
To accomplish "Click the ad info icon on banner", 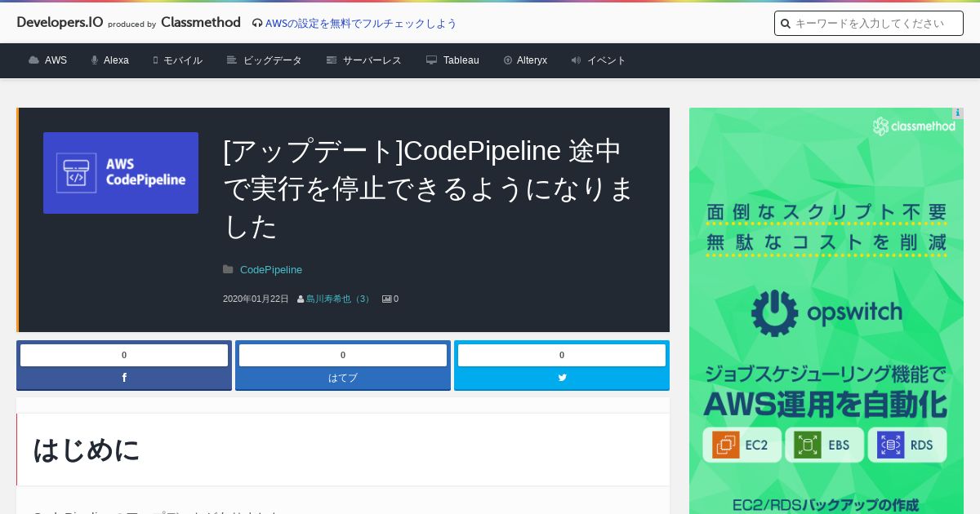I will tap(958, 113).
